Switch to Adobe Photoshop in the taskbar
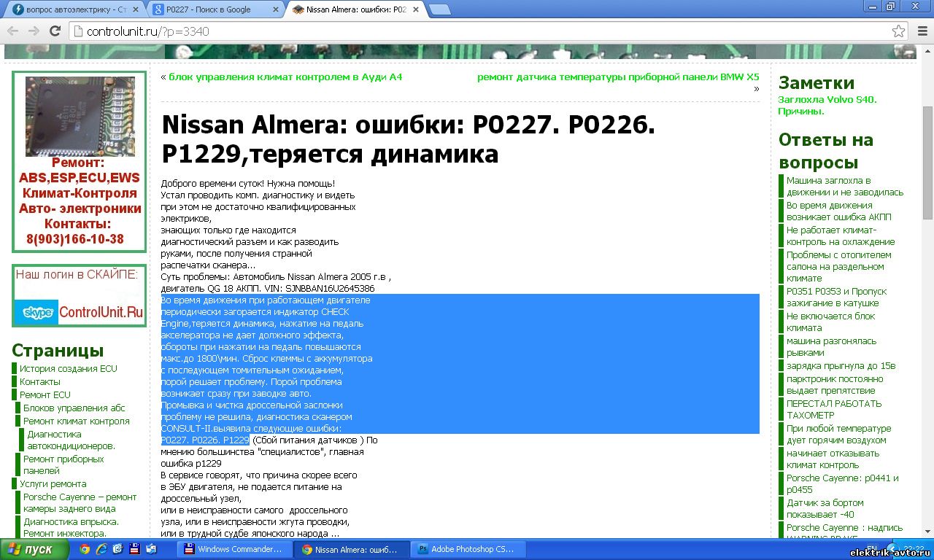 click(468, 549)
